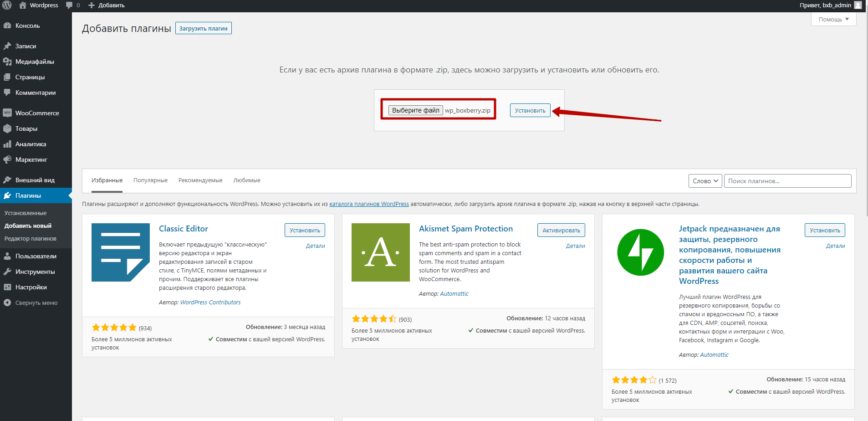Click the Classic Editor plugin thumbnail
The height and width of the screenshot is (421, 868).
121,252
